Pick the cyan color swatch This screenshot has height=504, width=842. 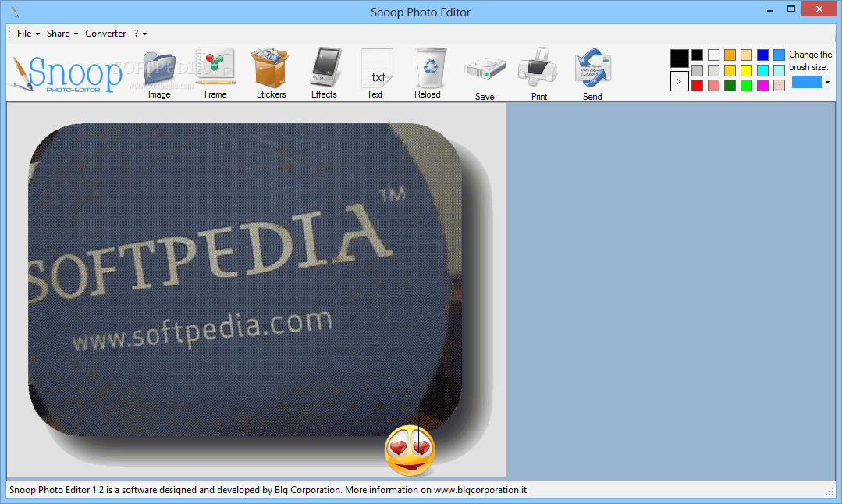pyautogui.click(x=762, y=70)
